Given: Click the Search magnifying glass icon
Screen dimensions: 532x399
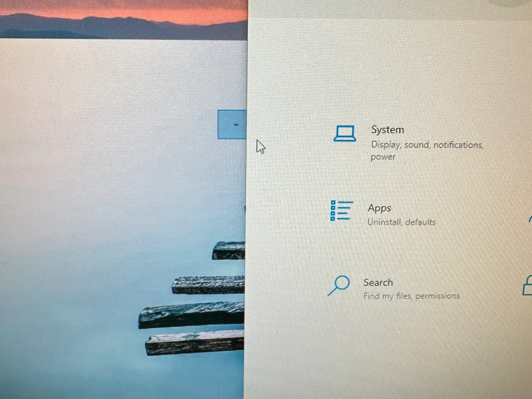Looking at the screenshot, I should (339, 286).
